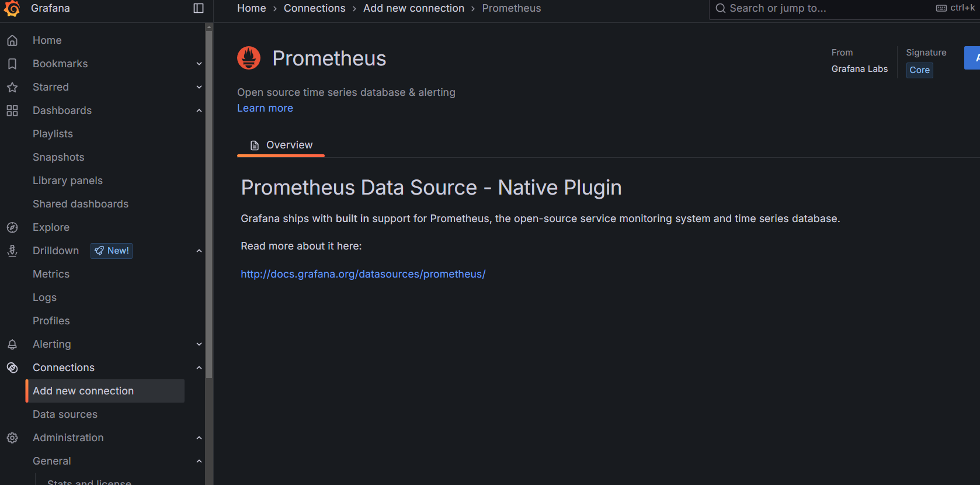Click the Administration menu label
This screenshot has height=485, width=980.
coord(68,438)
